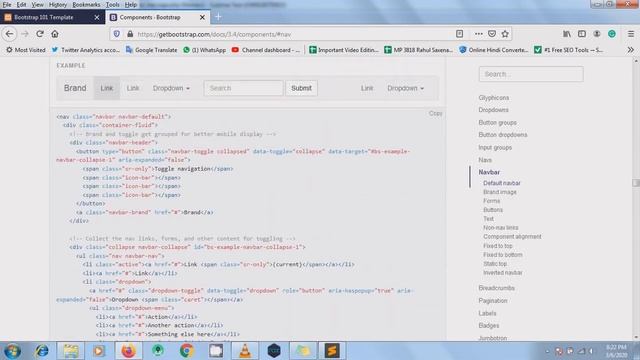Toggle the sidebars icon
This screenshot has width=640, height=360.
coord(582,34)
